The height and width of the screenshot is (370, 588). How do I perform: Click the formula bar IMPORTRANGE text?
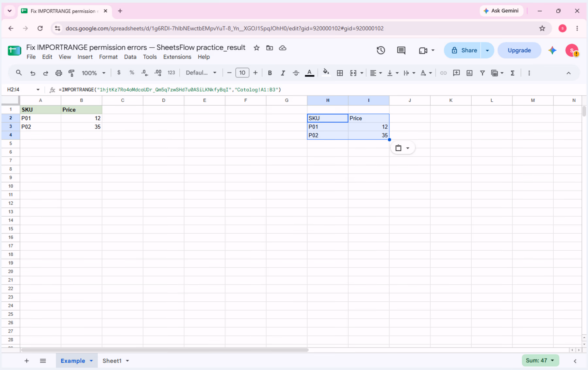[170, 90]
